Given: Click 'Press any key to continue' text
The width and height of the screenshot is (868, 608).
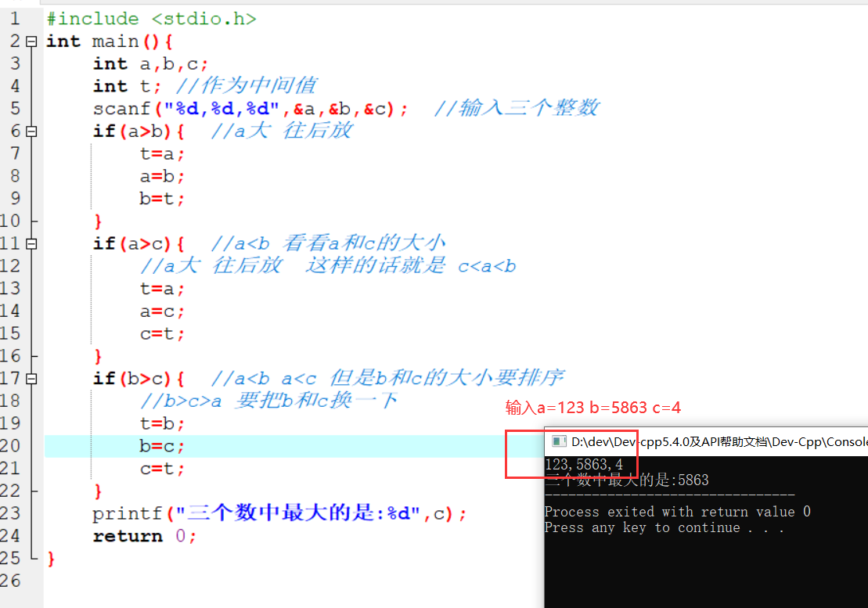Looking at the screenshot, I should (x=665, y=527).
